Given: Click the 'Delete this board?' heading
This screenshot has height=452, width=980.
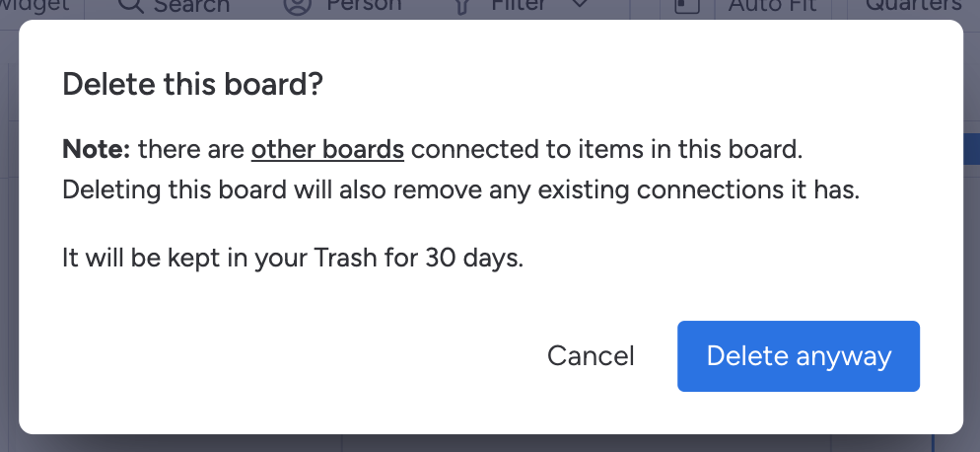Looking at the screenshot, I should [192, 85].
